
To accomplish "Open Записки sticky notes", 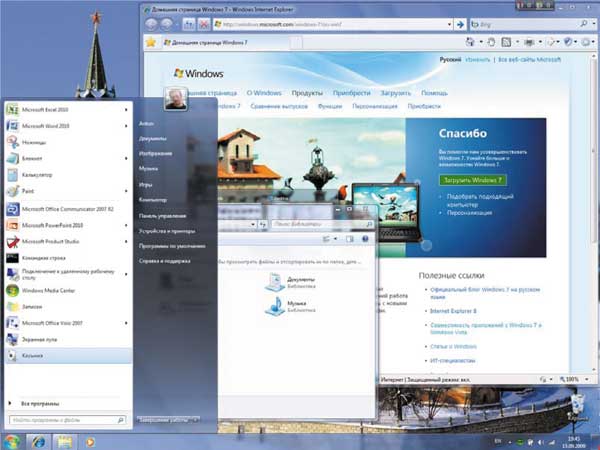I will (x=67, y=307).
